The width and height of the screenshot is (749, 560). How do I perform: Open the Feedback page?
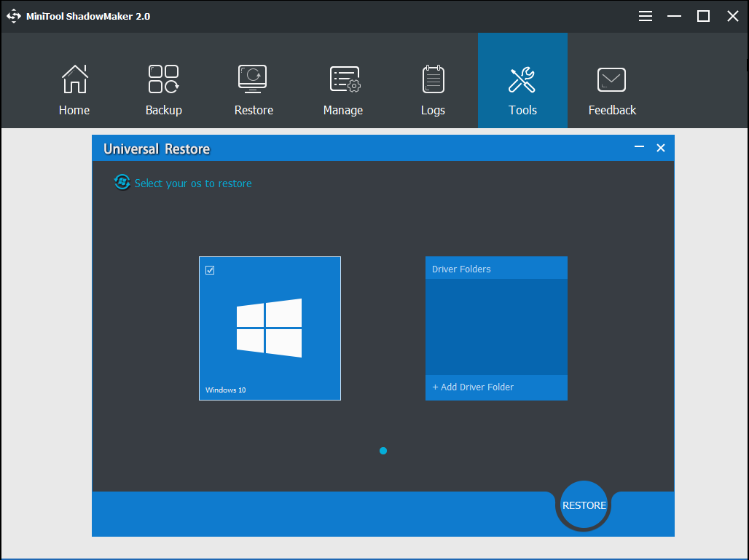[612, 90]
